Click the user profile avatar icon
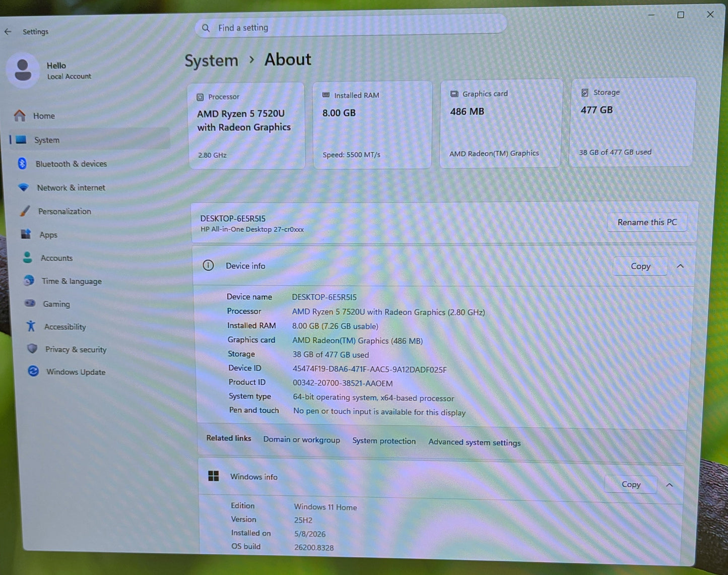The height and width of the screenshot is (575, 728). point(23,70)
